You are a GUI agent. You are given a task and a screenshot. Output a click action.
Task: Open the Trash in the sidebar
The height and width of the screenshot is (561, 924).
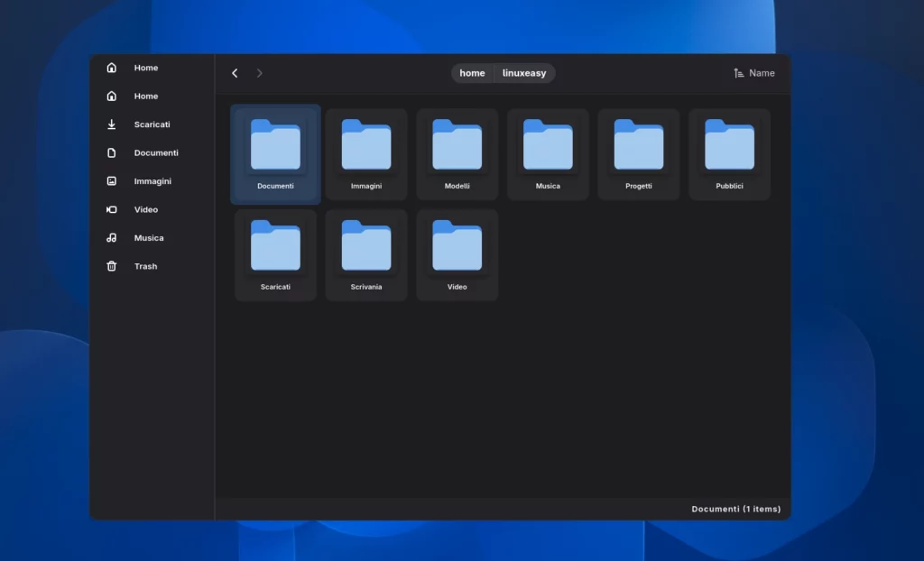tap(144, 266)
